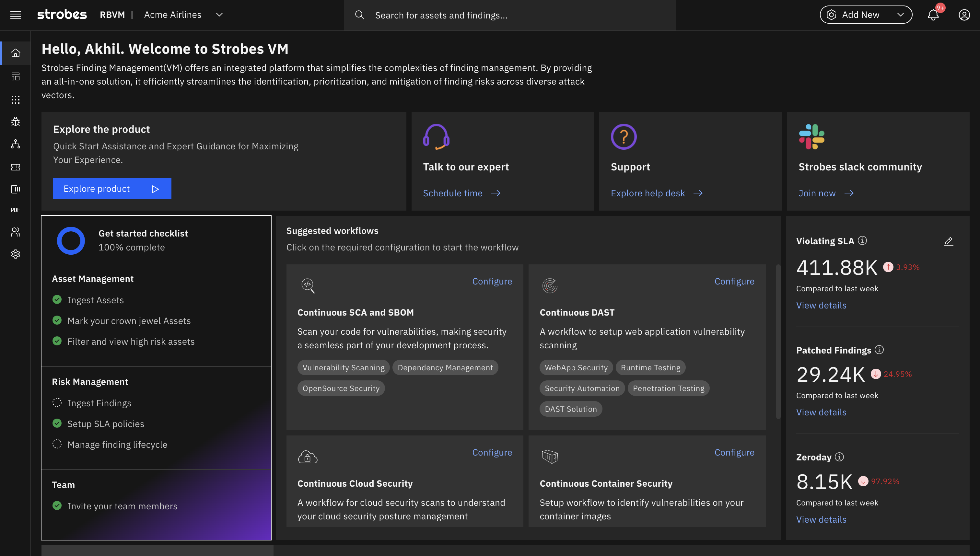The width and height of the screenshot is (980, 556).
Task: Click the RBVM product label
Action: coord(112,15)
